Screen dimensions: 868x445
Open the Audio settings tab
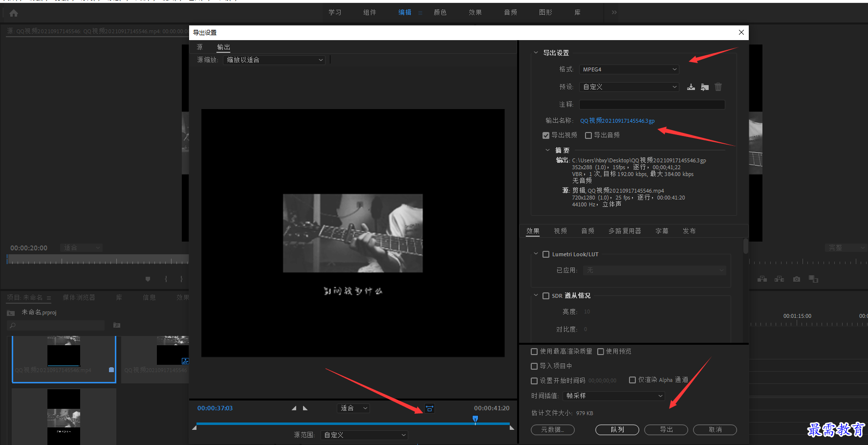point(588,231)
